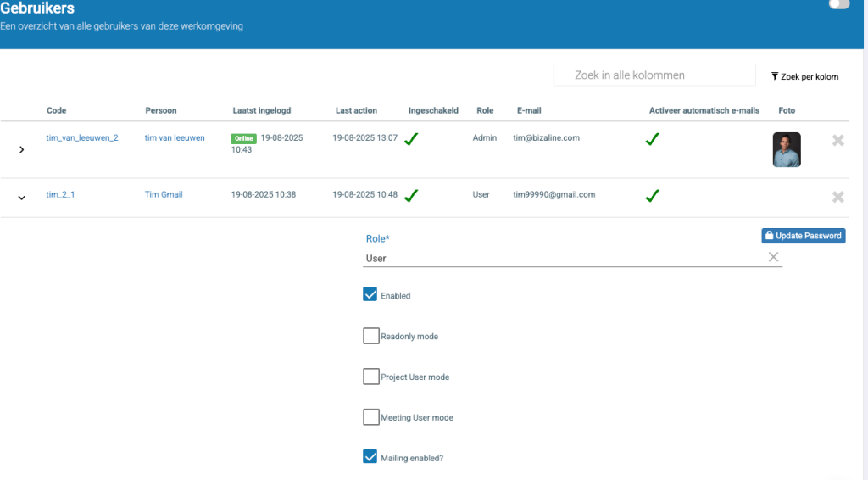Tick the Project User mode checkbox
The width and height of the screenshot is (868, 480).
(370, 377)
